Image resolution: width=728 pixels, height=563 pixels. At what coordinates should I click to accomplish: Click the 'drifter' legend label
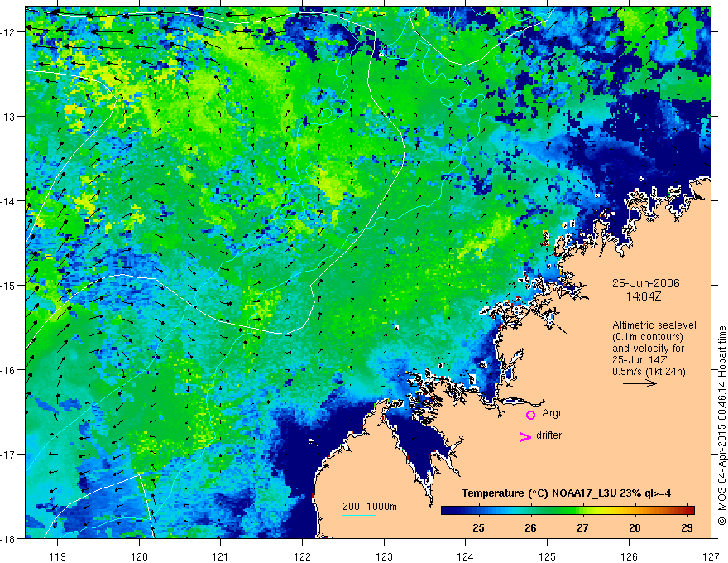548,435
